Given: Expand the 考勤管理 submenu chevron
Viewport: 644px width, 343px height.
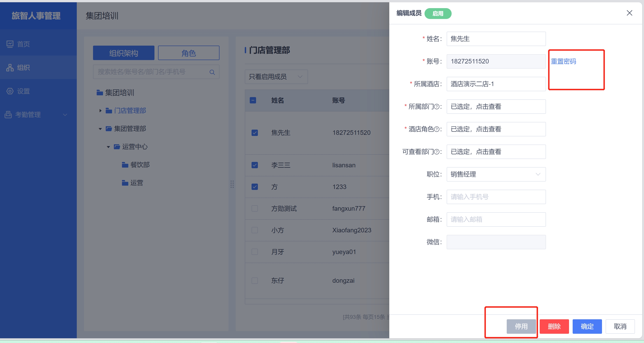Looking at the screenshot, I should [x=65, y=115].
